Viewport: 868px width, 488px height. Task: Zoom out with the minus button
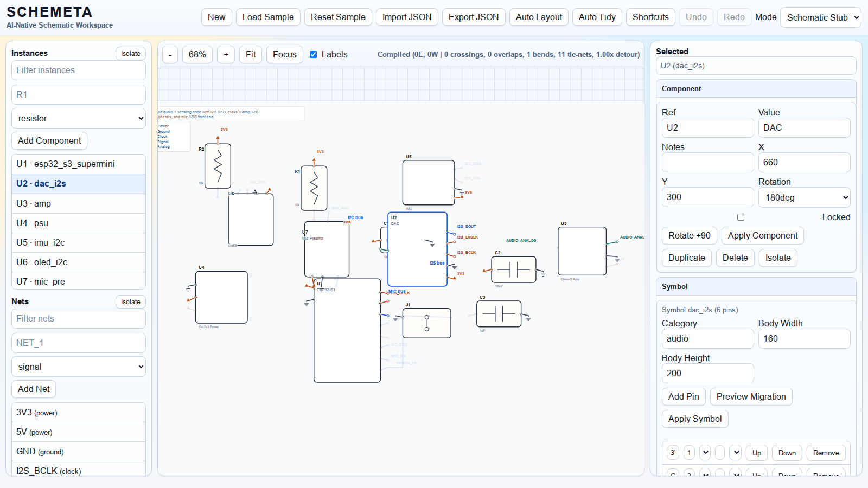coord(170,55)
